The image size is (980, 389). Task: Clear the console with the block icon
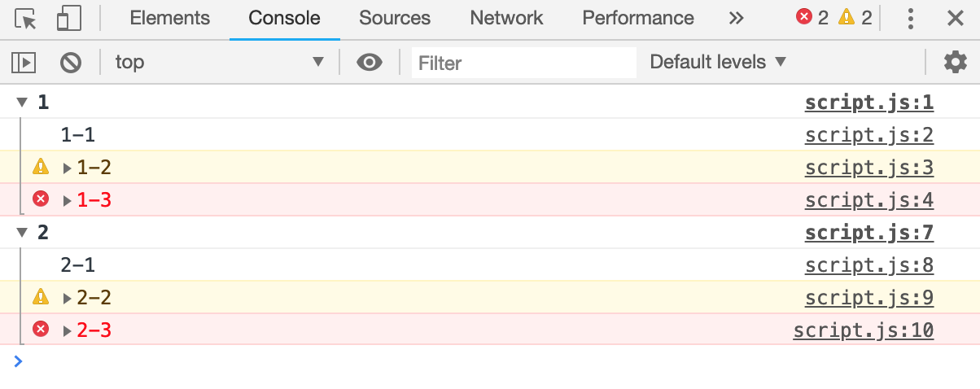click(71, 62)
